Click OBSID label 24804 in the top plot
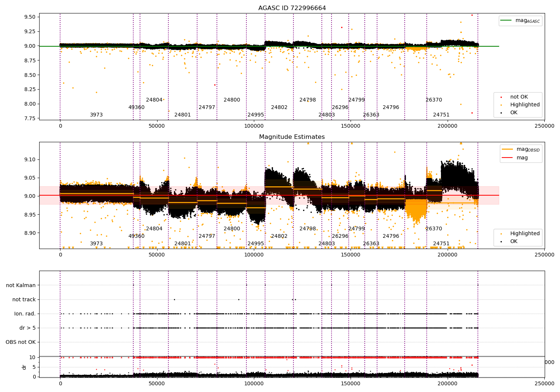This screenshot has height=392, width=560. [154, 100]
